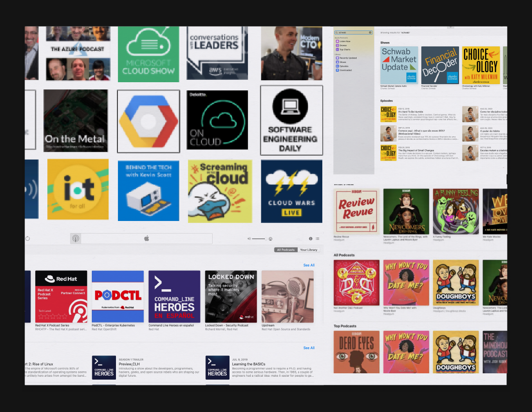Adjust the volume slider in the player bar

[x=259, y=239]
